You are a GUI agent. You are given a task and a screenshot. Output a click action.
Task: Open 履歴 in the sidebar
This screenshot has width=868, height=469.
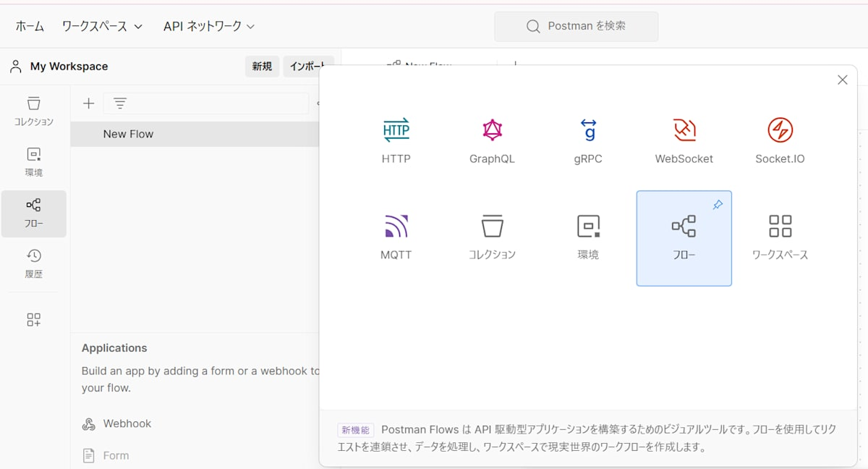34,264
